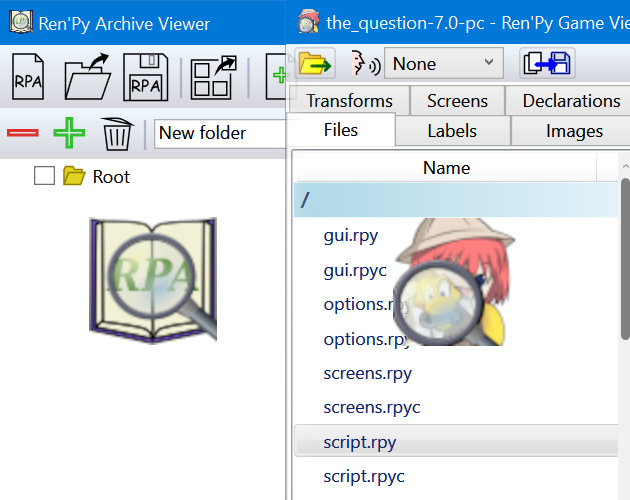
Task: Open a game folder with the yellow folder icon
Action: pyautogui.click(x=315, y=63)
